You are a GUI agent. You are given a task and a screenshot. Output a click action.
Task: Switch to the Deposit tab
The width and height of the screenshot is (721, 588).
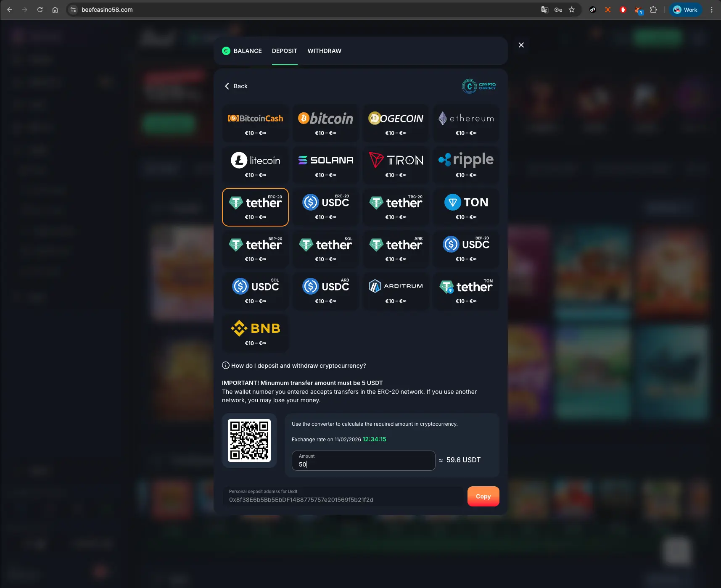[285, 51]
